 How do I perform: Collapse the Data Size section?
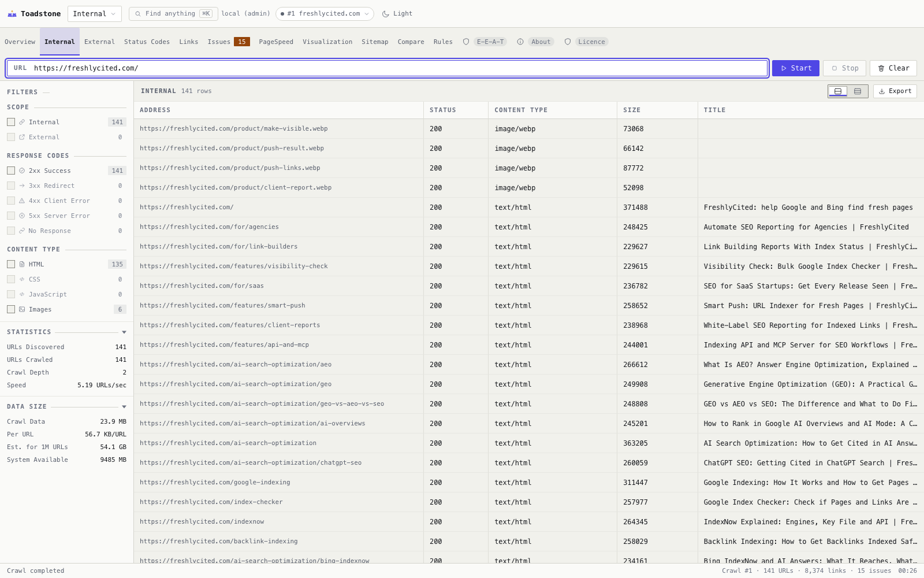click(124, 406)
